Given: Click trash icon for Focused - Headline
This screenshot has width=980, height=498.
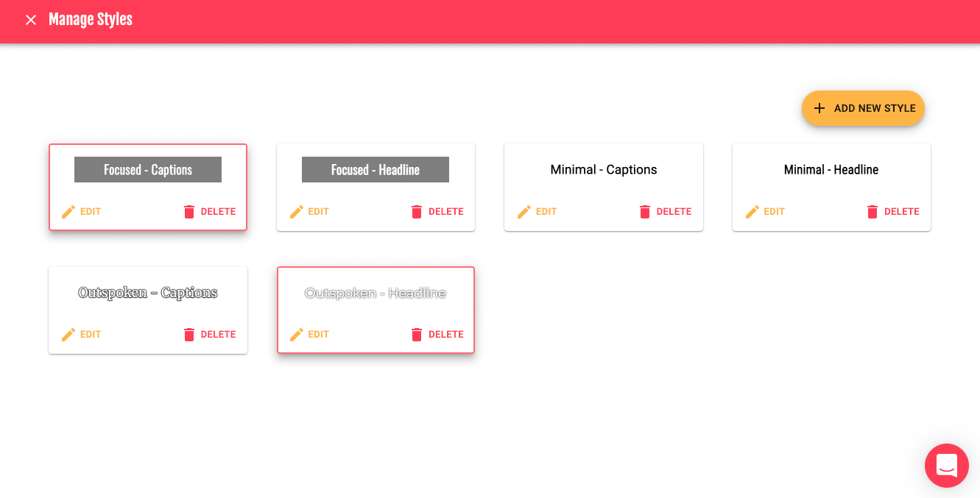Looking at the screenshot, I should point(417,212).
